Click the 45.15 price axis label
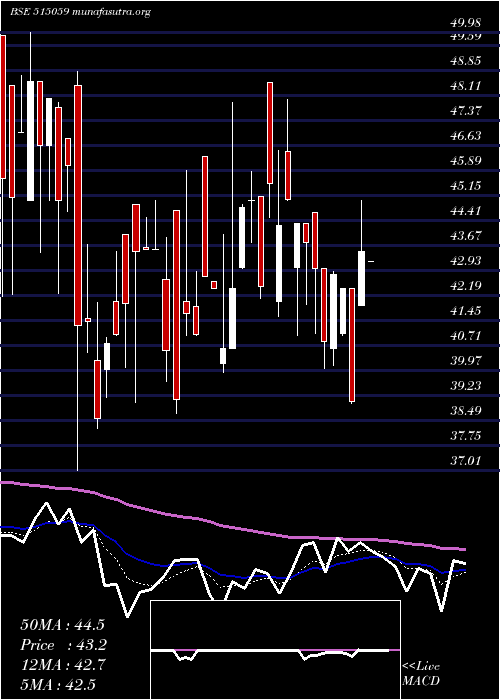Viewport: 500px width, 700px height. pyautogui.click(x=467, y=186)
